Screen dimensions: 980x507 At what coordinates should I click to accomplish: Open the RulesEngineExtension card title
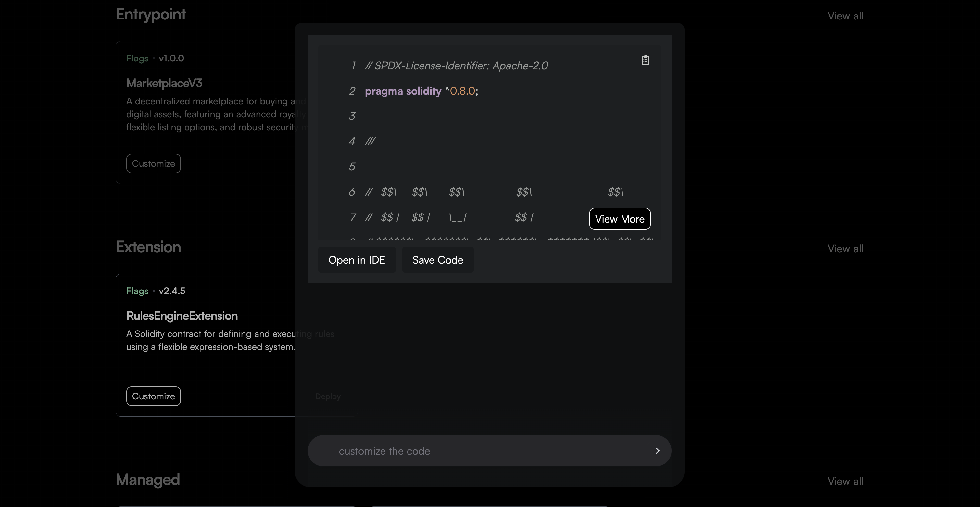182,316
